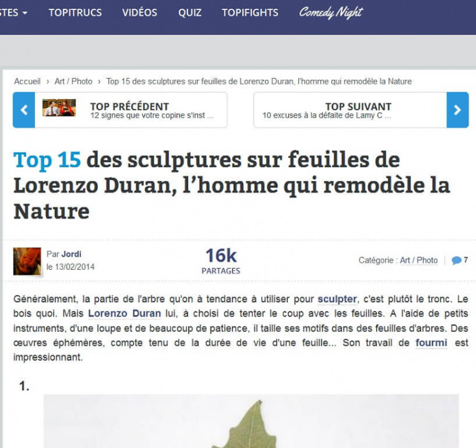Open the Comedy Night logo link

331,12
